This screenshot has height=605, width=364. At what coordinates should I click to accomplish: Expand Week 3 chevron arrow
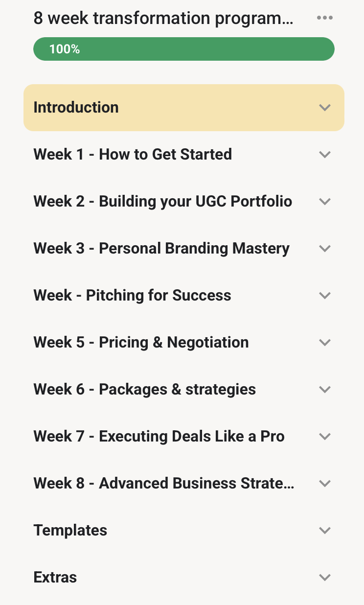coord(325,249)
